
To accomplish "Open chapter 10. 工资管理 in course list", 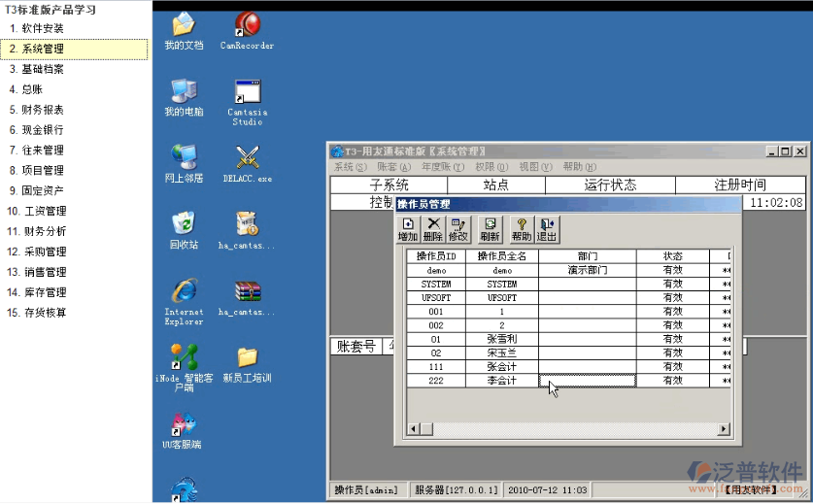I will tap(39, 211).
